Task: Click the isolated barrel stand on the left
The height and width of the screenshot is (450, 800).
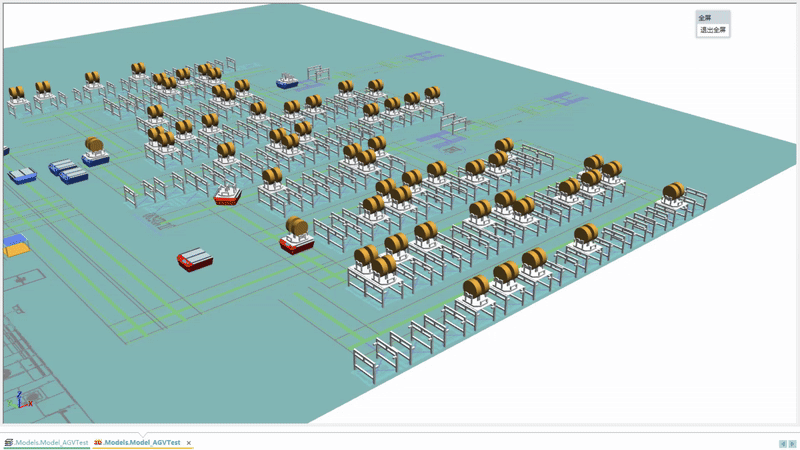Action: [x=95, y=150]
